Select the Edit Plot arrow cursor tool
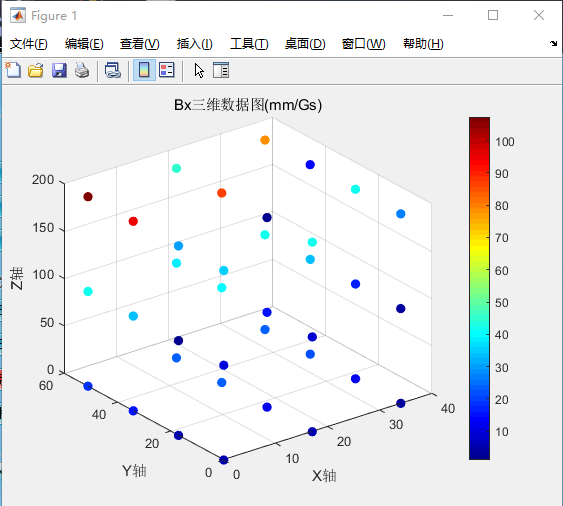The image size is (563, 506). (x=199, y=70)
